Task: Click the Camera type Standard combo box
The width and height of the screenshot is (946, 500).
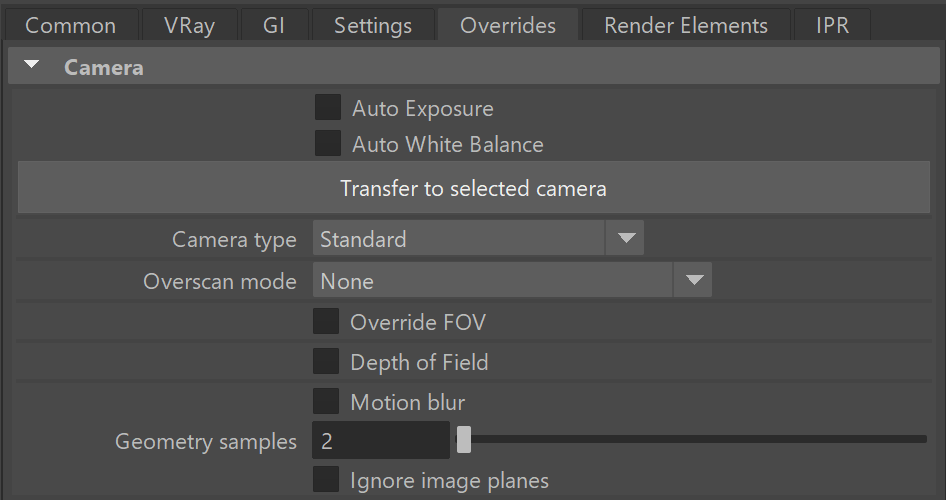Action: point(478,238)
